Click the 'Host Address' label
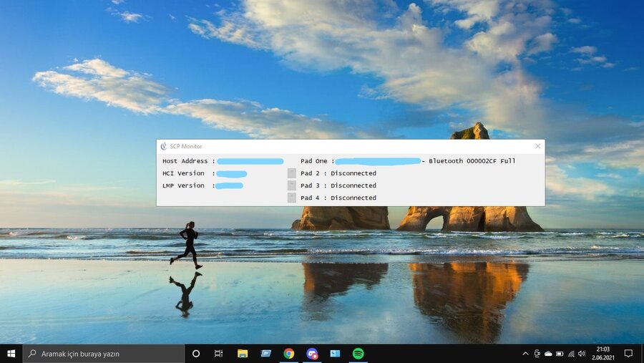The height and width of the screenshot is (363, 644). point(185,161)
